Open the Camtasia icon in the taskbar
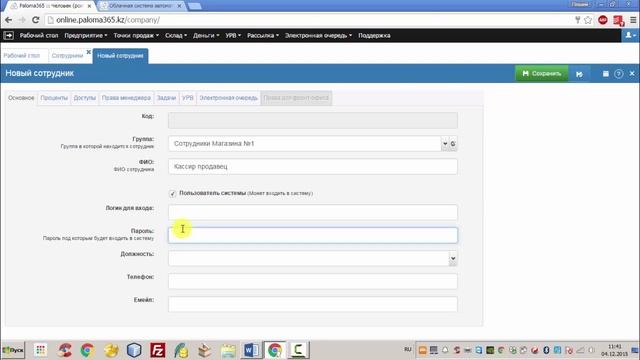The width and height of the screenshot is (640, 360). (x=298, y=350)
